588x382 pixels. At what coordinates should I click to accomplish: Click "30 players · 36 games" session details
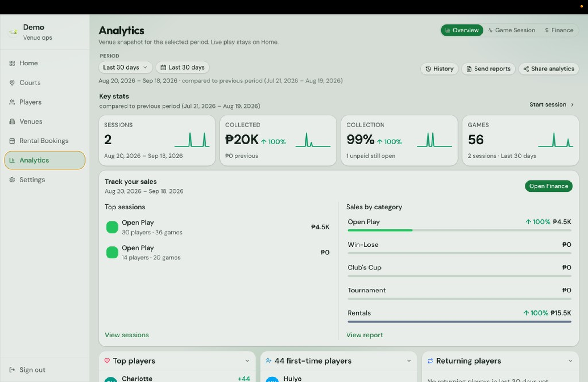point(152,232)
